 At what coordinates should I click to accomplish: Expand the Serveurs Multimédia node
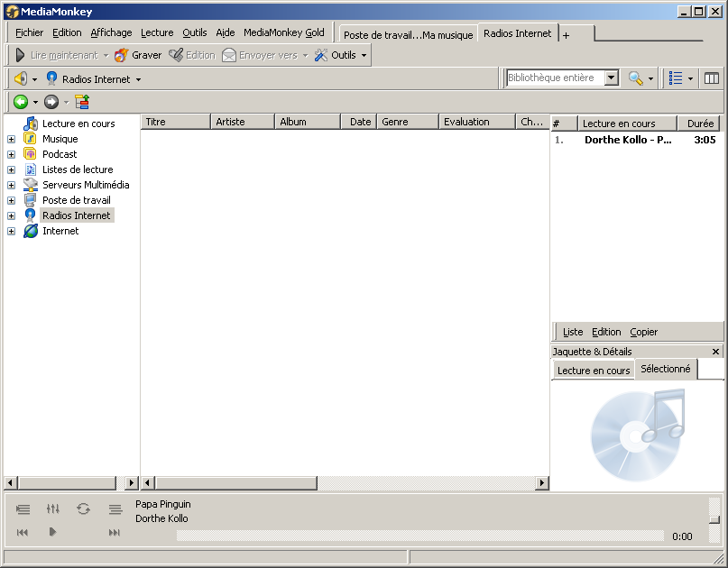(11, 185)
